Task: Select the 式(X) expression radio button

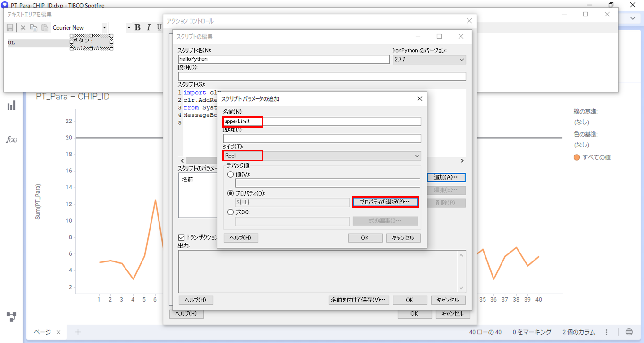Action: pyautogui.click(x=231, y=212)
